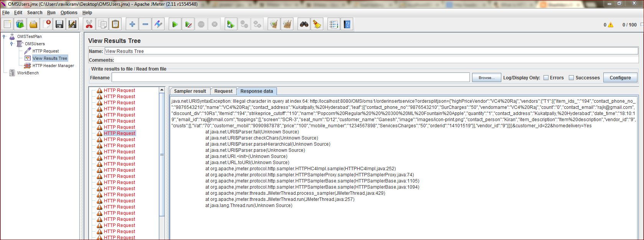Open a test plan via folder icon
The width and height of the screenshot is (644, 240).
pos(33,25)
